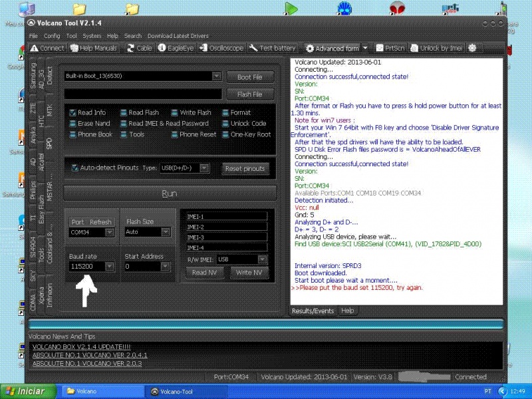Viewport: 532px width, 399px height.
Task: Open the Search menu
Action: coord(132,36)
